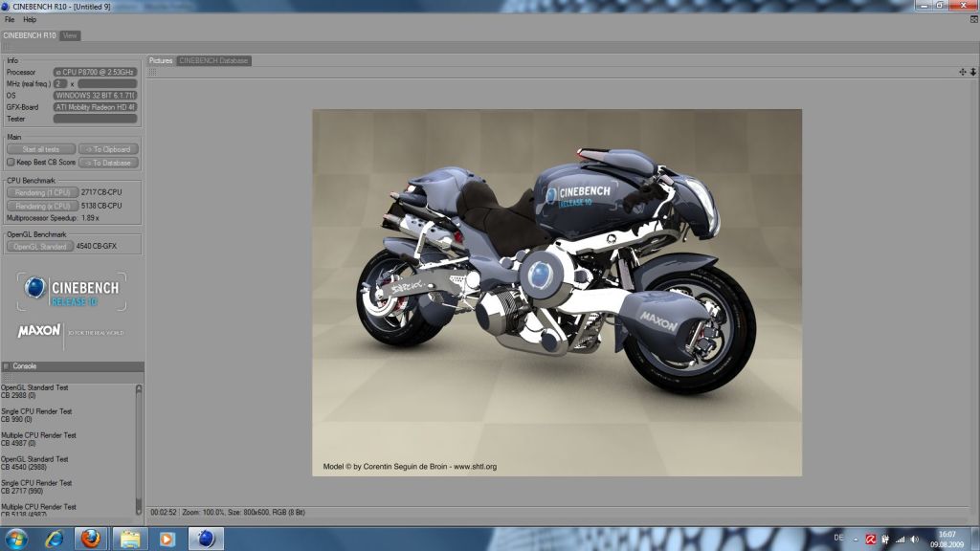Screen dimensions: 980x551
Task: Open Firefox from the taskbar
Action: 91,539
